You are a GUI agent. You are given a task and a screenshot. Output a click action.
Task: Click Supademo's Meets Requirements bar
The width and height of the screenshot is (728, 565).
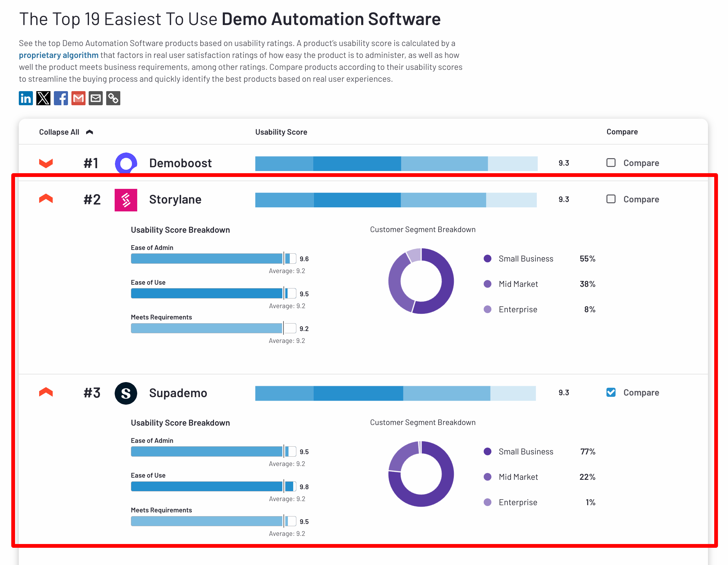[213, 521]
